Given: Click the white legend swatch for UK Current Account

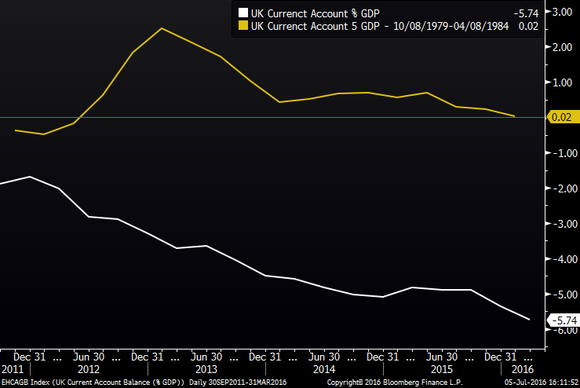Looking at the screenshot, I should [x=243, y=13].
